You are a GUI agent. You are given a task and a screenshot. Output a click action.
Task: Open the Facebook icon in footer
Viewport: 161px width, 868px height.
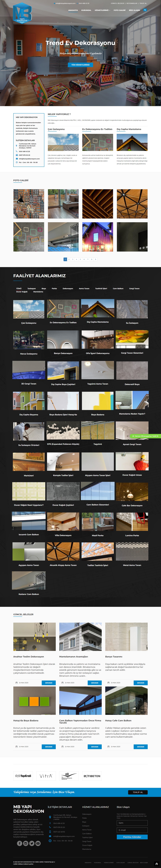tap(20, 843)
